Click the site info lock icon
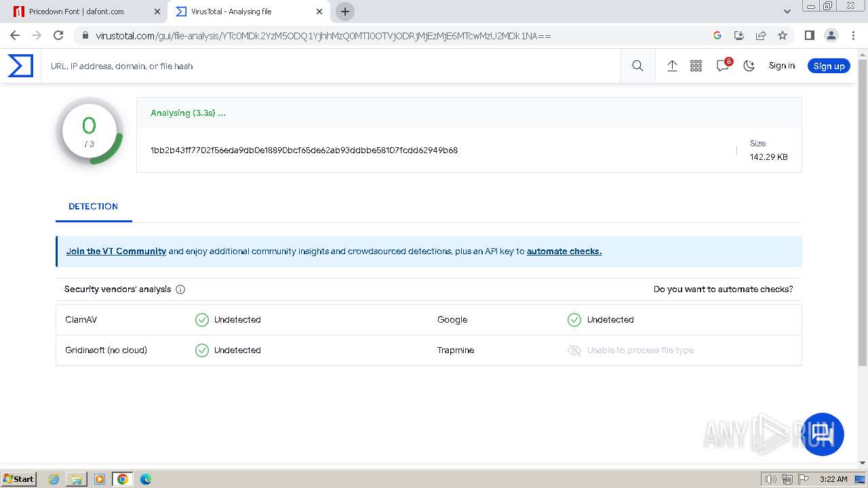The height and width of the screenshot is (488, 868). point(84,35)
